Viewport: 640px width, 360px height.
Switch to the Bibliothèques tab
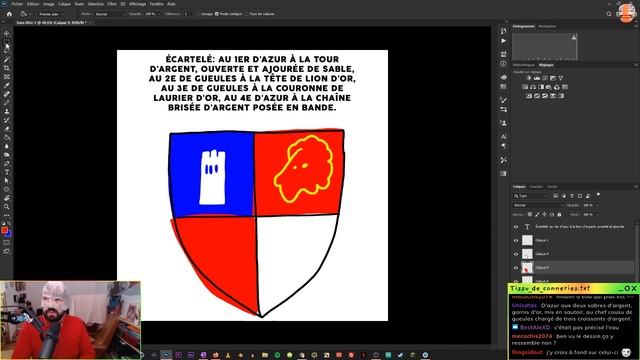(524, 65)
